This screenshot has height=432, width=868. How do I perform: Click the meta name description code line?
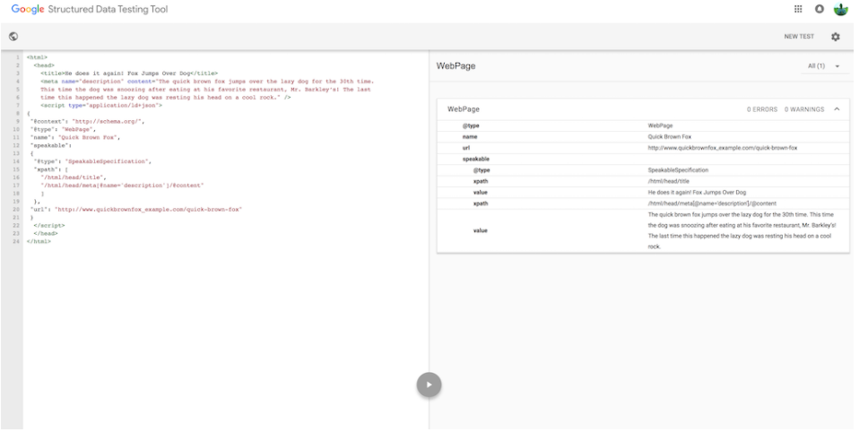[x=207, y=82]
